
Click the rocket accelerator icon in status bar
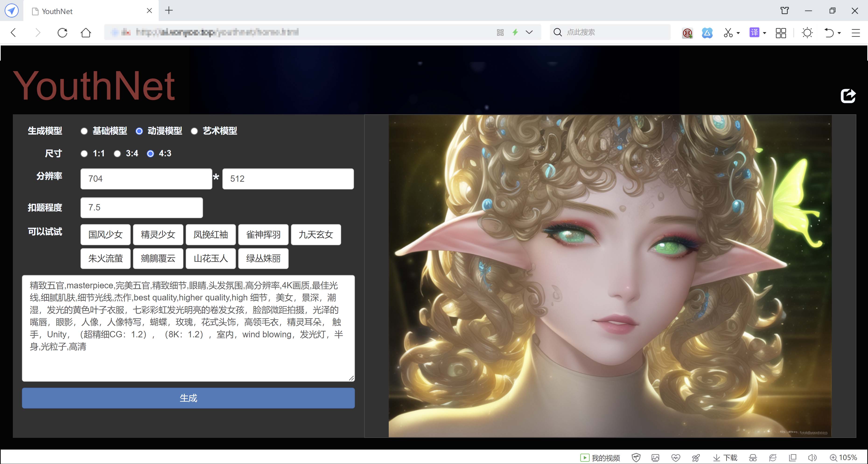point(696,458)
